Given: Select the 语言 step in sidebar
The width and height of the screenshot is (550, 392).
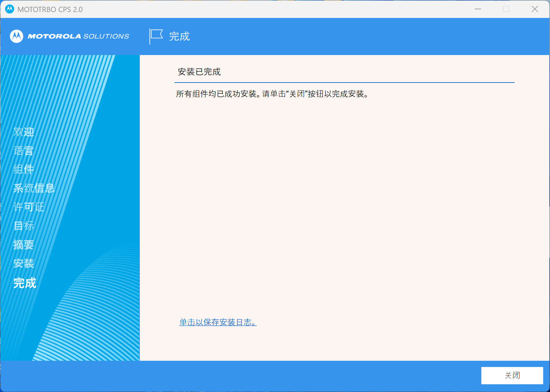Looking at the screenshot, I should pos(24,151).
